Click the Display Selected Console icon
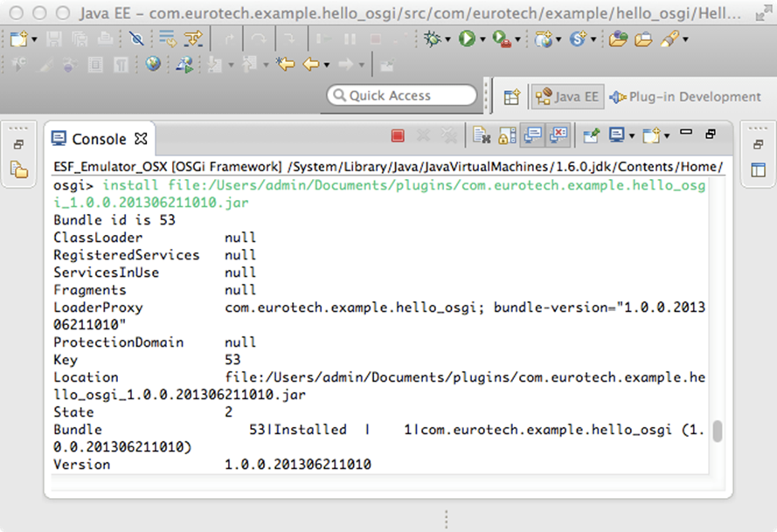The height and width of the screenshot is (532, 777). click(617, 135)
